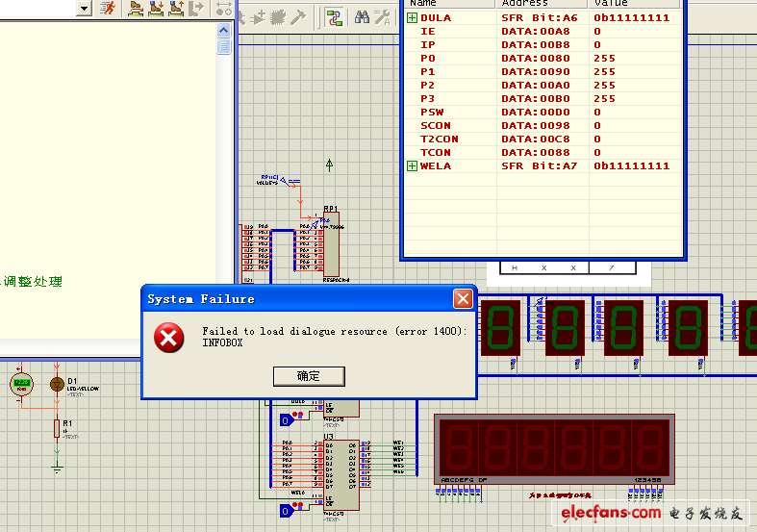Click the search and tag binoculars icon
757x532 pixels.
(x=362, y=18)
